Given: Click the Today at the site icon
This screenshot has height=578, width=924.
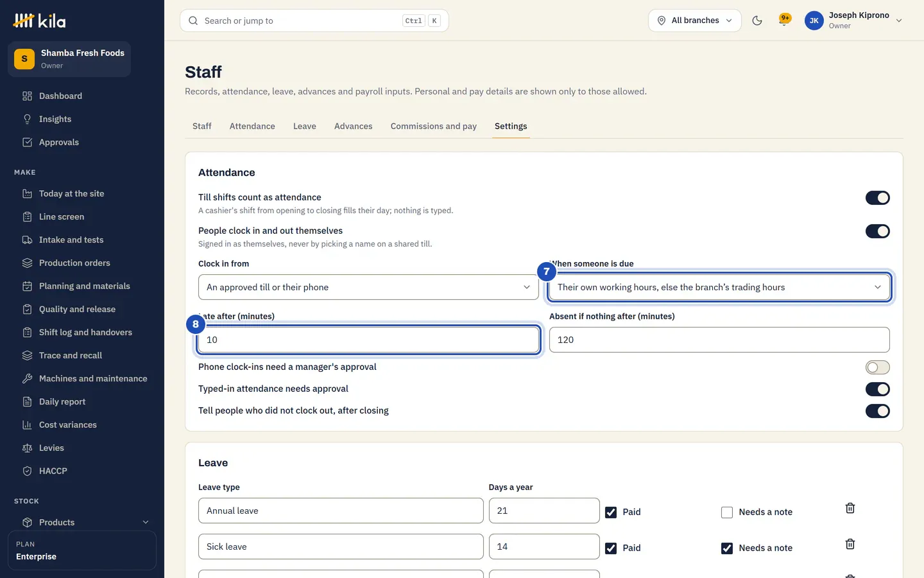Looking at the screenshot, I should point(27,193).
